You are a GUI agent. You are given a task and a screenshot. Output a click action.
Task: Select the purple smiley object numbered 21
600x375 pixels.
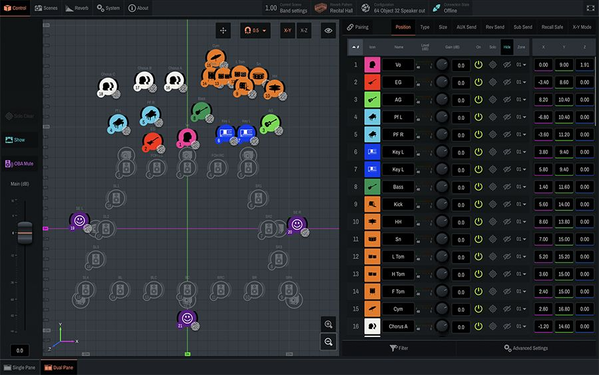pos(187,318)
